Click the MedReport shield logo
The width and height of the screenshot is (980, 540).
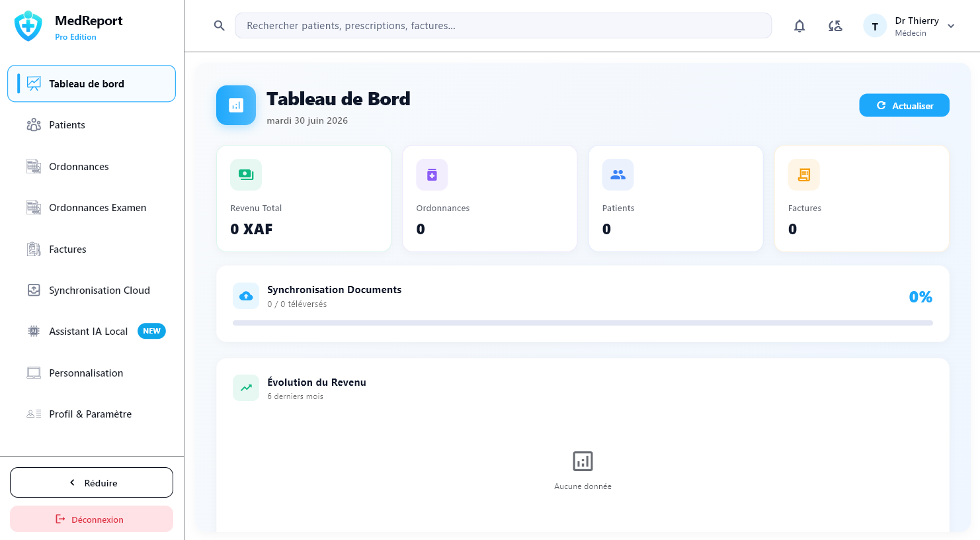pyautogui.click(x=28, y=26)
